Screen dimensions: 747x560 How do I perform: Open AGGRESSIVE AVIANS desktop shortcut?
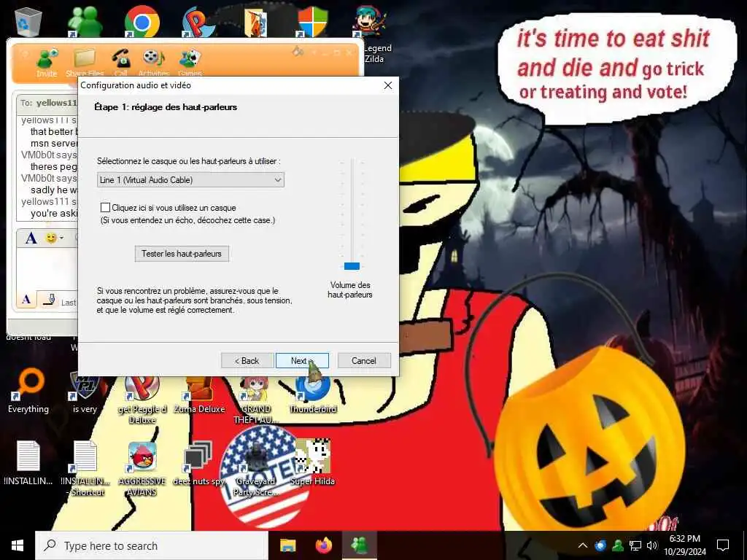(x=142, y=467)
